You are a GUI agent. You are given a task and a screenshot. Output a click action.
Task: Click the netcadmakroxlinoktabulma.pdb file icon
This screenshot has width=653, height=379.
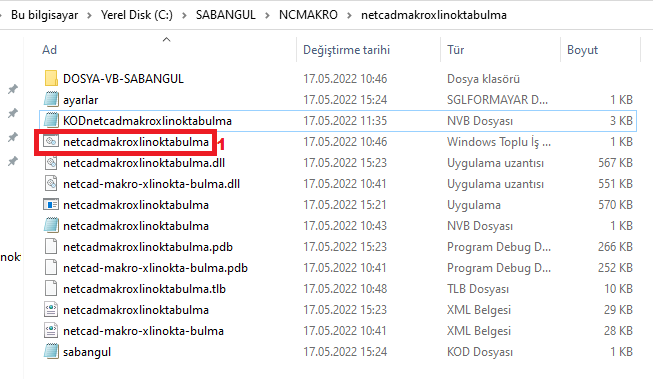coord(51,247)
